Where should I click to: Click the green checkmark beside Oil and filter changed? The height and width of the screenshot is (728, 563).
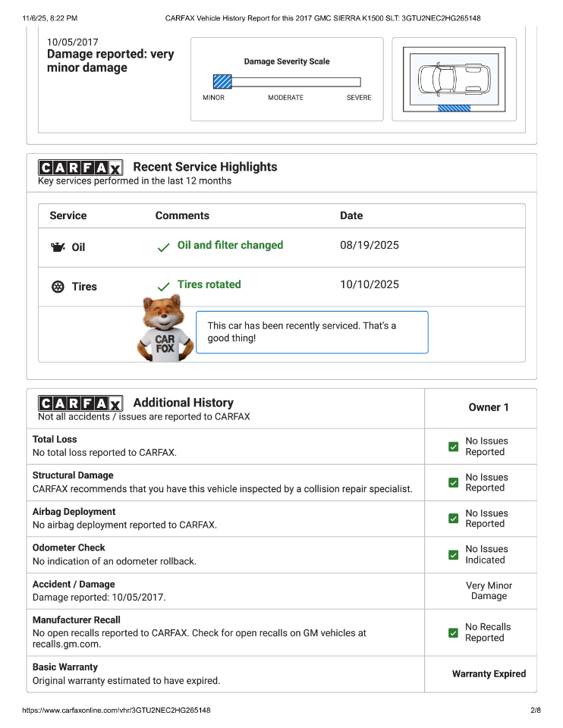pyautogui.click(x=163, y=247)
